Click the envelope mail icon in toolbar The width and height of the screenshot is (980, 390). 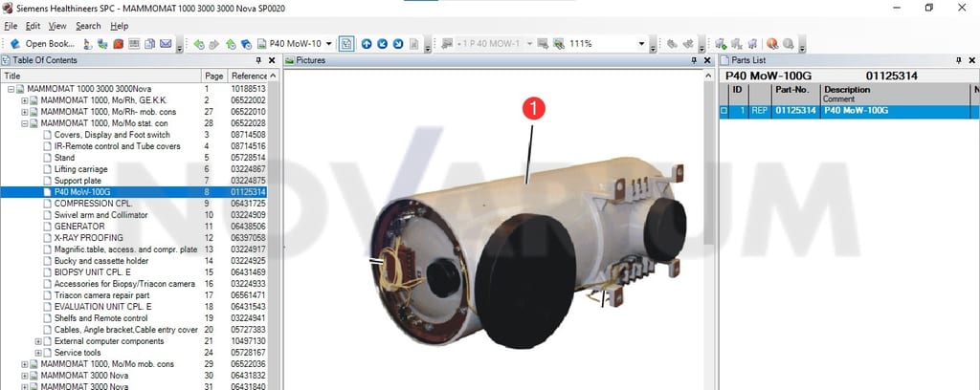click(166, 44)
